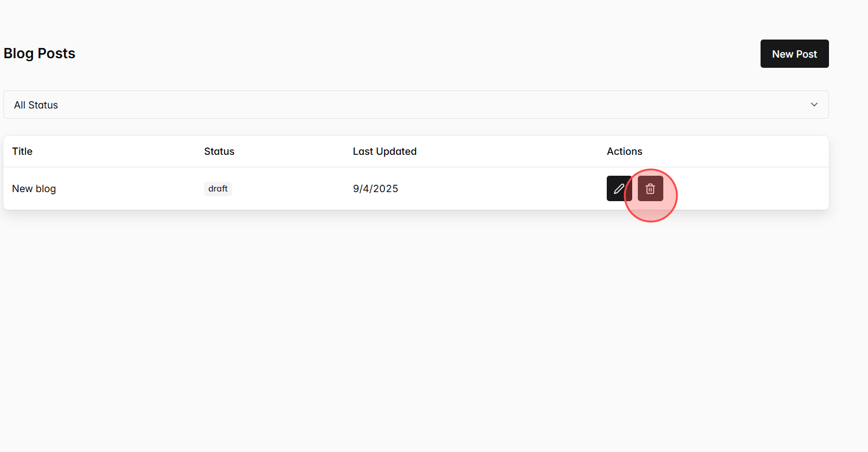Select the Title column header
The width and height of the screenshot is (868, 452).
(22, 151)
